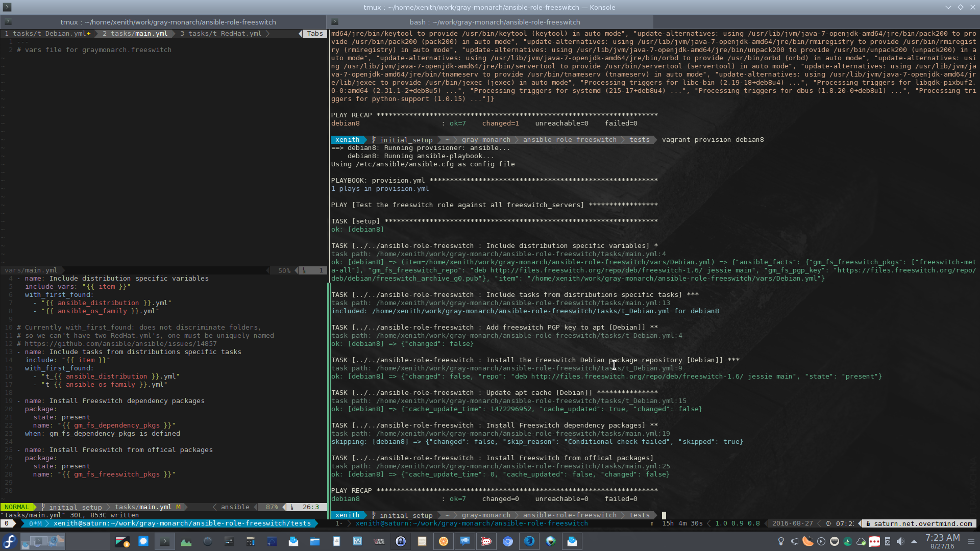Open the dark round dial icon in taskbar
The height and width of the screenshot is (551, 980).
[208, 541]
